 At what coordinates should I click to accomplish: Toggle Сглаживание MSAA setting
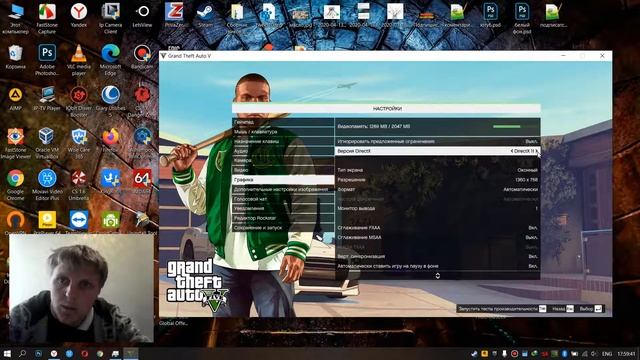(x=437, y=237)
